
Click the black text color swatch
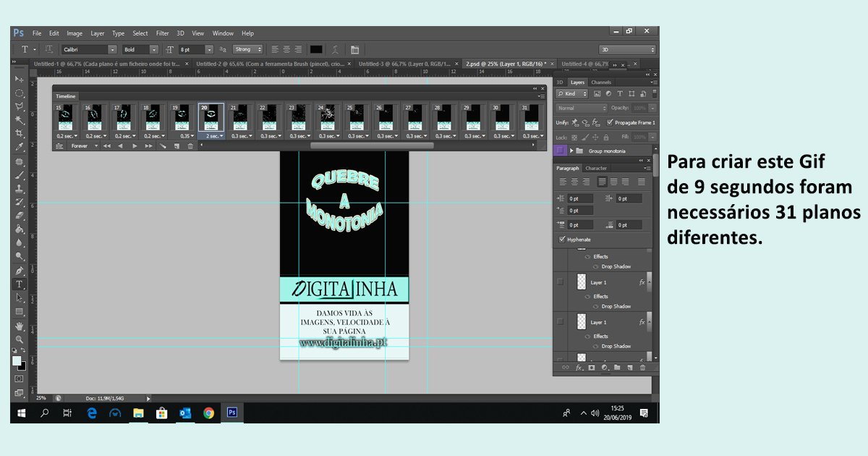[x=316, y=50]
